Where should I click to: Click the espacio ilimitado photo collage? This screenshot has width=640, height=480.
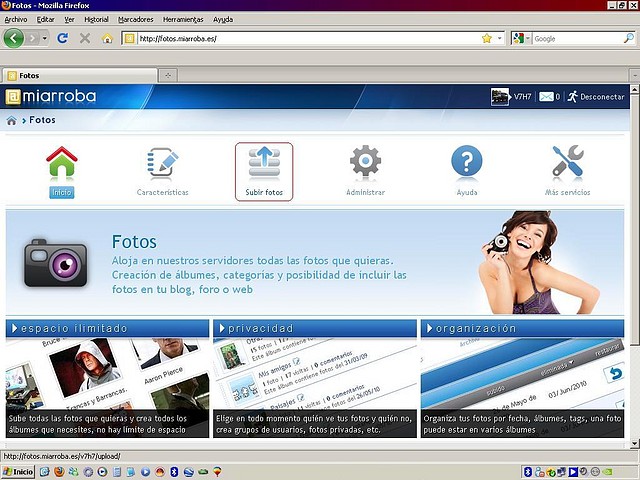coord(107,388)
